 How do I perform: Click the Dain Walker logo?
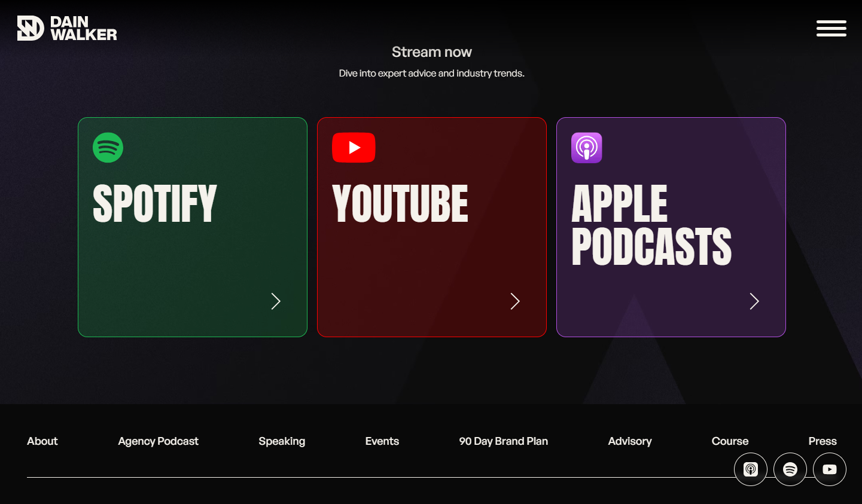(67, 28)
